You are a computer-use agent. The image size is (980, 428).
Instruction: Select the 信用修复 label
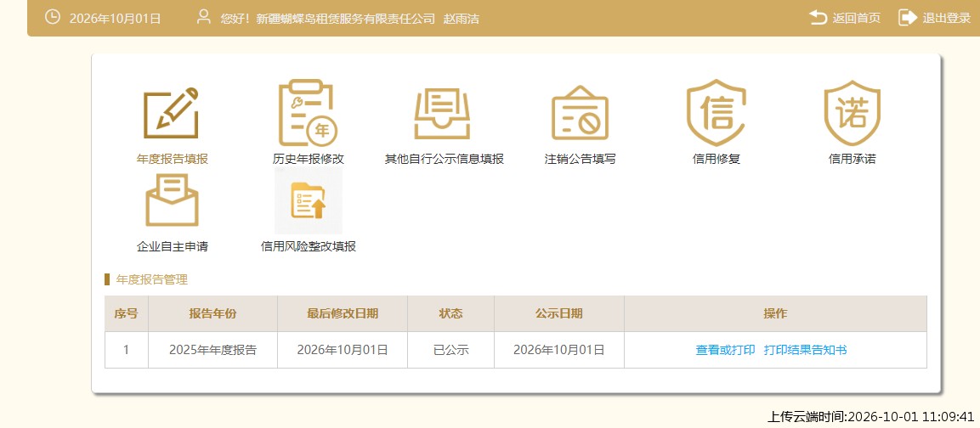pyautogui.click(x=717, y=160)
